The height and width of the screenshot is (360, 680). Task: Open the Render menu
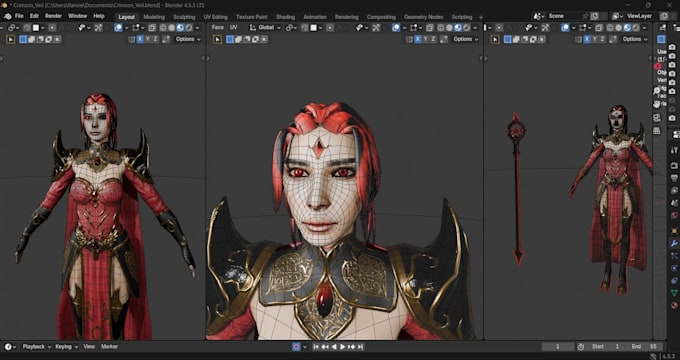point(53,16)
